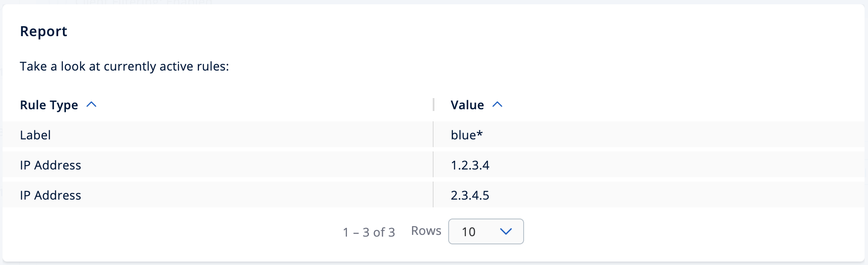Click the column divider in the 1.2.3.4 row
The image size is (868, 265).
[x=433, y=165]
